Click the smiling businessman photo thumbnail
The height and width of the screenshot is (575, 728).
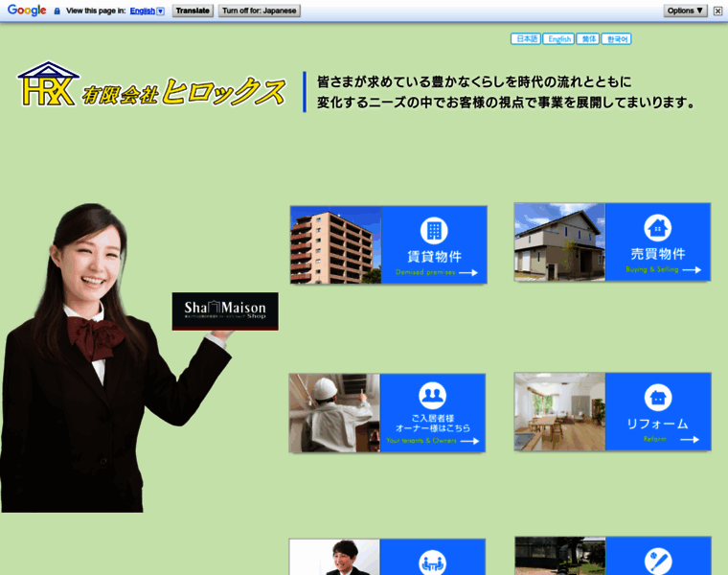(x=334, y=557)
